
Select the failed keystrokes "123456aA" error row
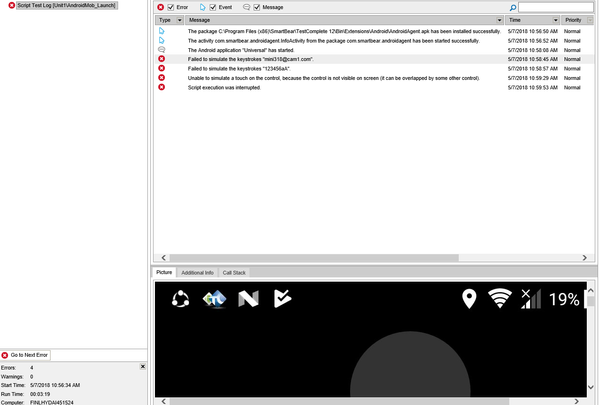(x=375, y=69)
